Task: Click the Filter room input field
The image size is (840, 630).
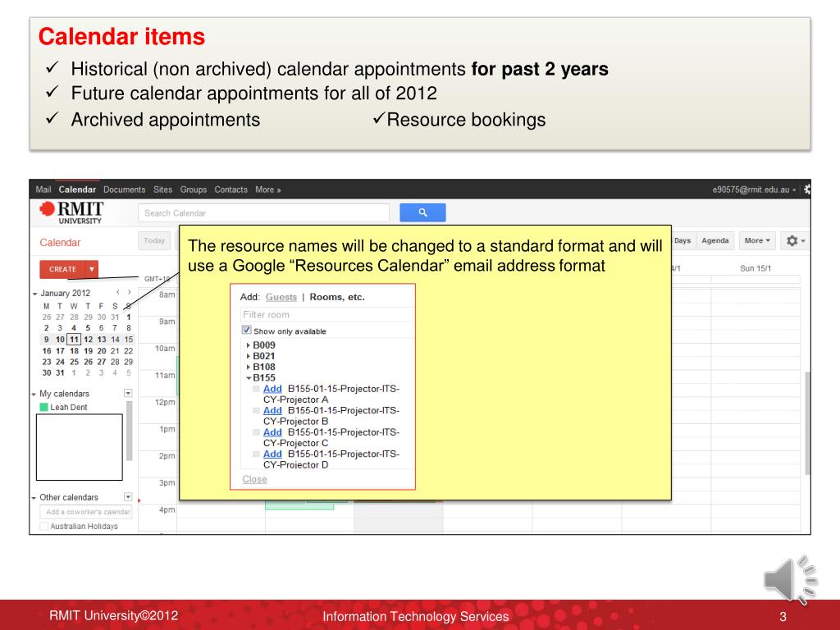Action: [326, 314]
